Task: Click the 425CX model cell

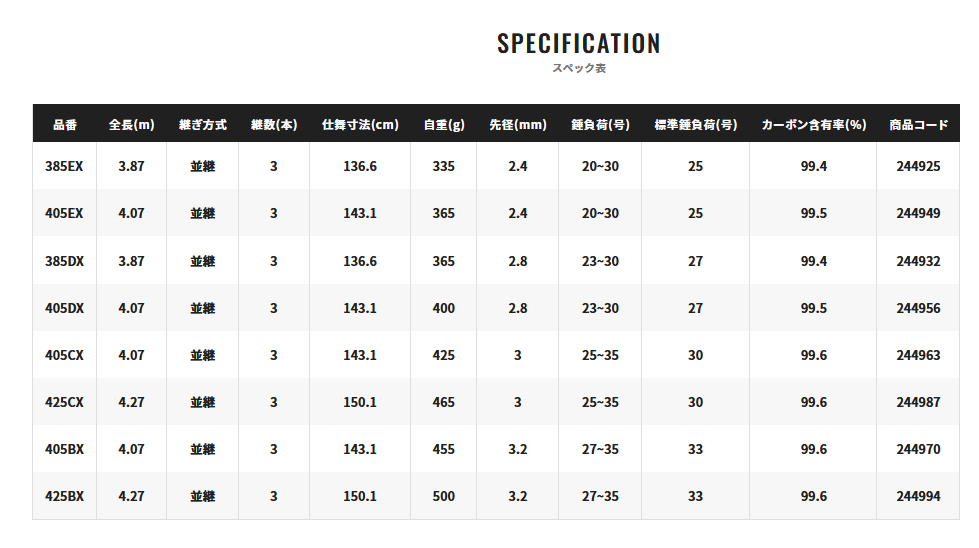Action: (x=64, y=402)
